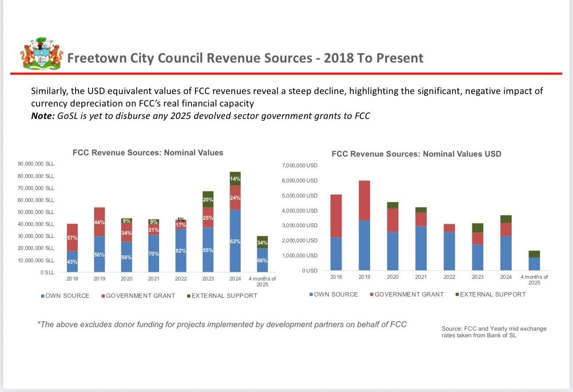Click the green External Support legend swatch in the USD chart
Screen dimensions: 573x392
click(457, 294)
